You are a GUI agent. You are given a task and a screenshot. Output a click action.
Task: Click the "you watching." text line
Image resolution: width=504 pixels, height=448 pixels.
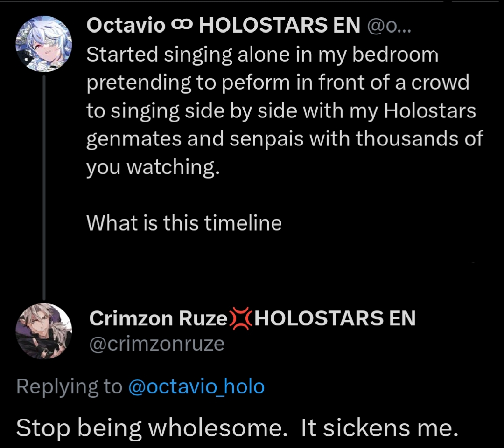[x=152, y=167]
